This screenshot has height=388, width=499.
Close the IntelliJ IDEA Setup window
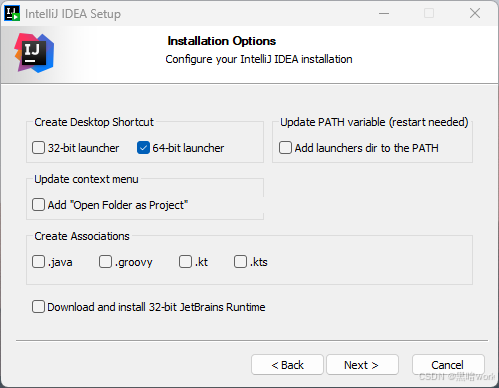tap(475, 13)
